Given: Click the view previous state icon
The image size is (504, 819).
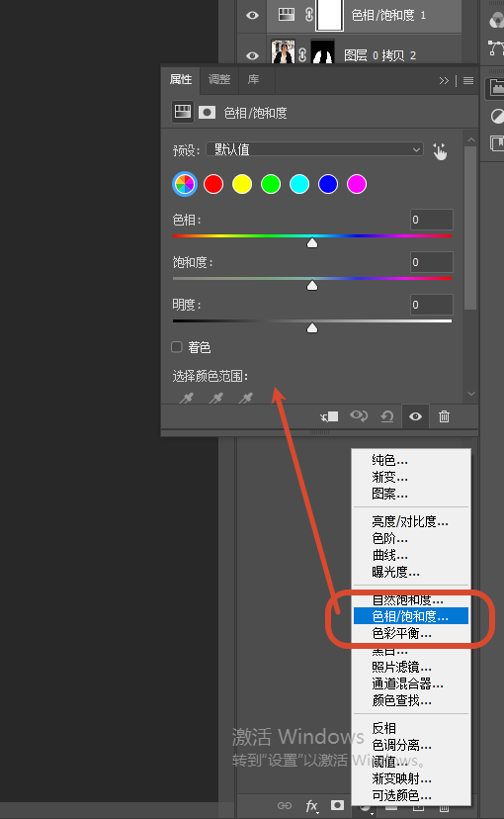Looking at the screenshot, I should coord(359,415).
